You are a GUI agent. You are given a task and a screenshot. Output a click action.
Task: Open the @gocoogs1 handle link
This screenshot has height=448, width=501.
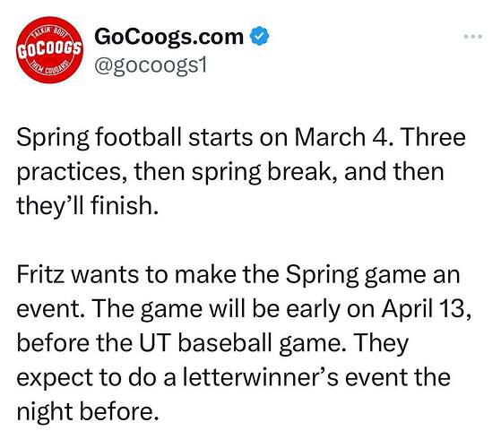pos(151,65)
